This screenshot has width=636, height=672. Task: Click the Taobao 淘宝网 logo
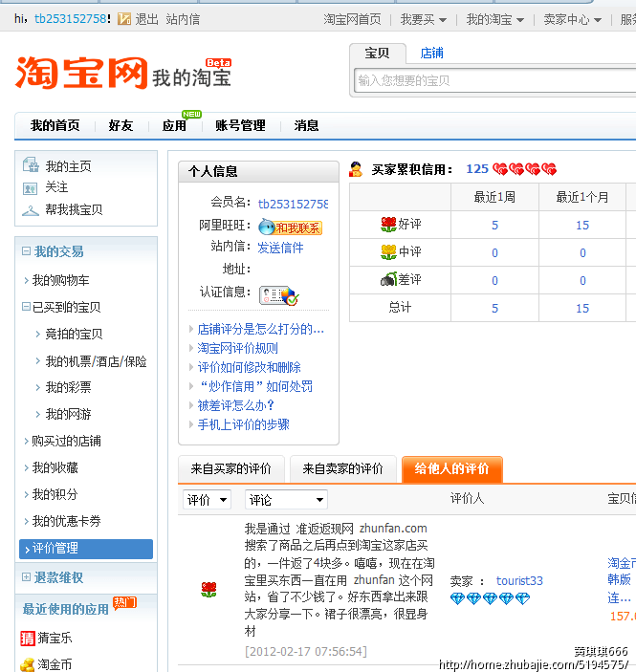point(81,73)
